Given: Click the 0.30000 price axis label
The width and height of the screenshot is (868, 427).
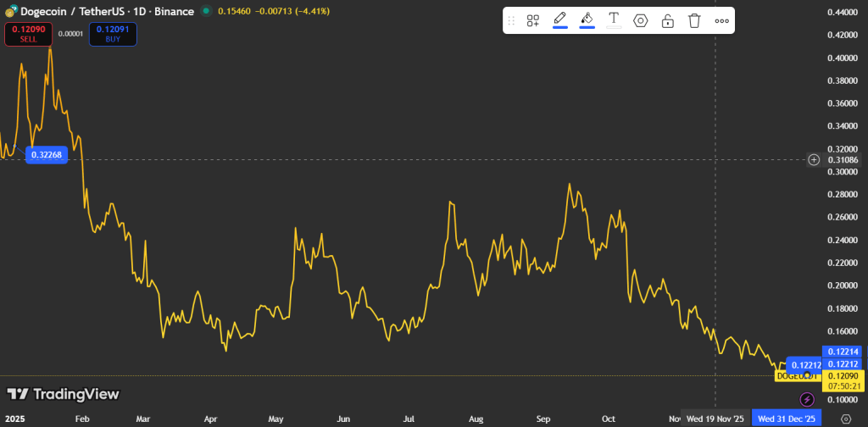Looking at the screenshot, I should point(843,171).
